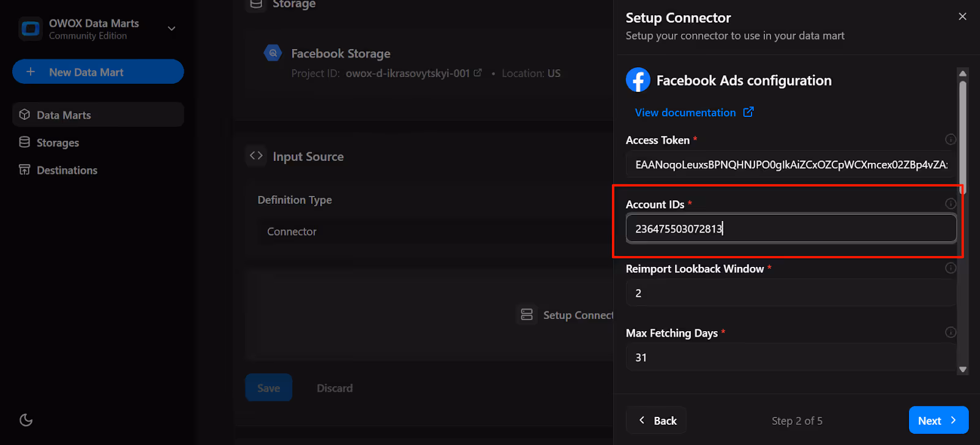Click the Storage section database icon
This screenshot has width=980, height=445.
tap(256, 4)
